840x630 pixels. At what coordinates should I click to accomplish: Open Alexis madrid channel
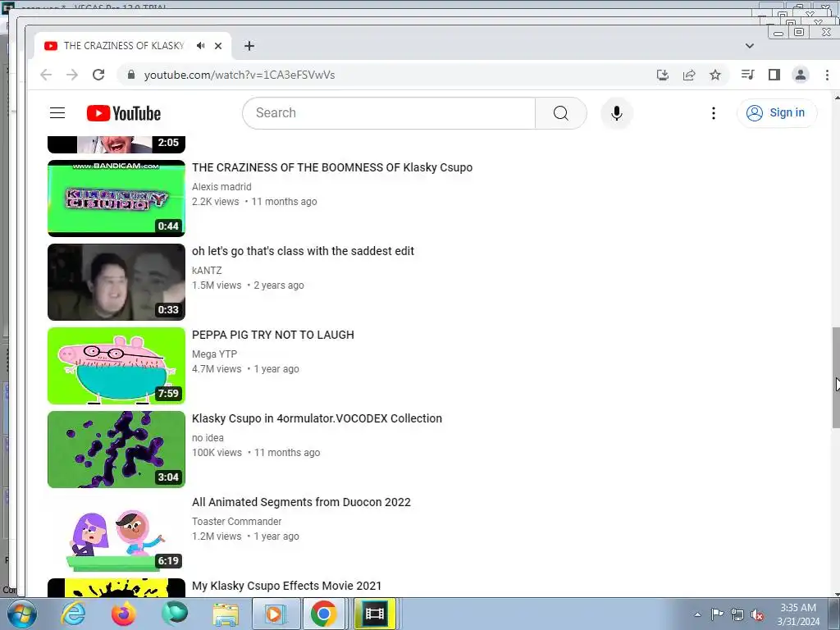pos(221,187)
